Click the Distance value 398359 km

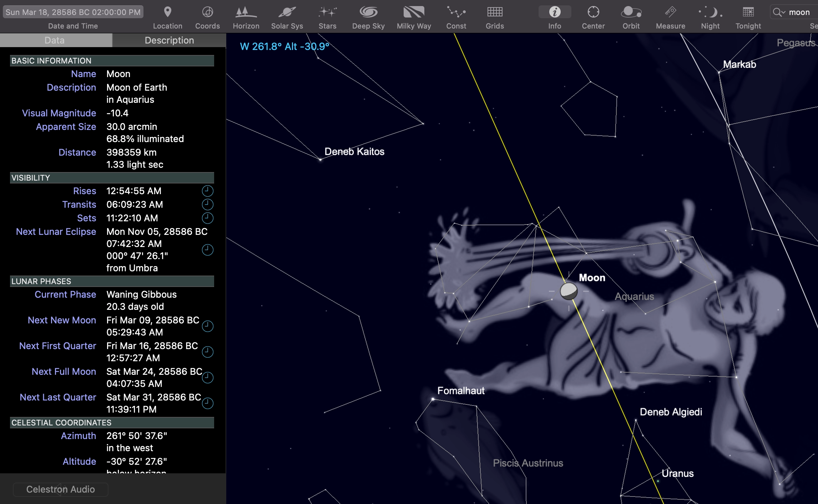point(131,152)
